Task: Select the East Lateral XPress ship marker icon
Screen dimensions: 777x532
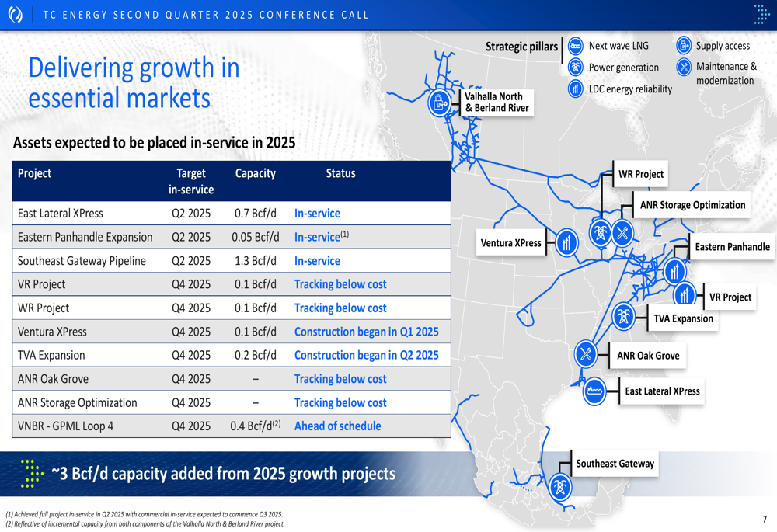Action: 595,391
